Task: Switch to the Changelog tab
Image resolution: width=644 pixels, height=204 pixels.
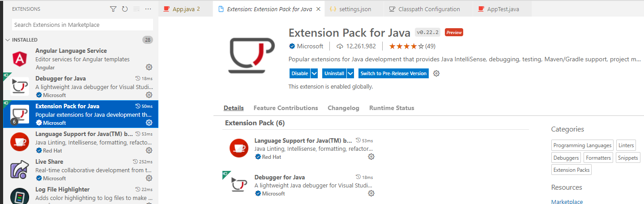Action: click(343, 108)
